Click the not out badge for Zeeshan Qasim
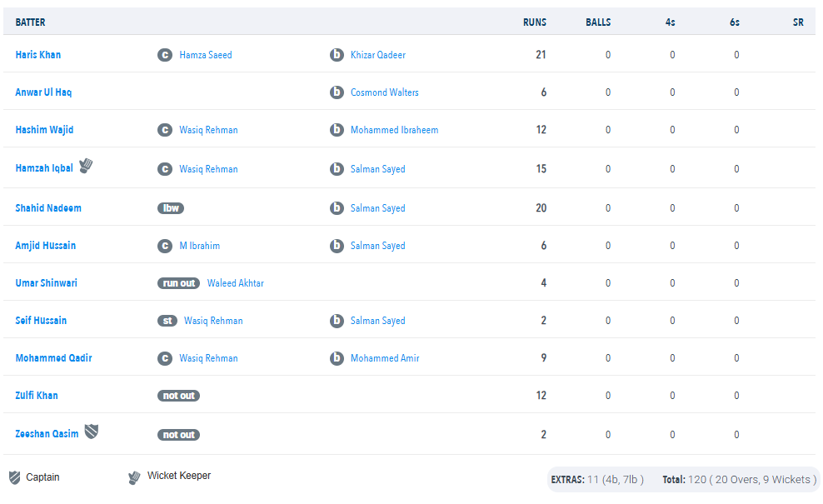The height and width of the screenshot is (504, 823). pos(178,435)
